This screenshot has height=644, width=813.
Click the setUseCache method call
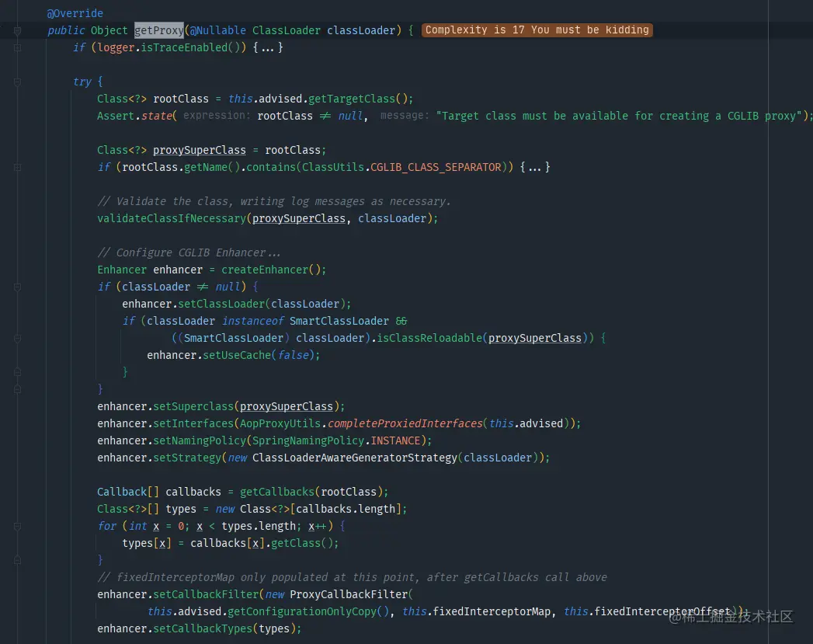point(236,356)
